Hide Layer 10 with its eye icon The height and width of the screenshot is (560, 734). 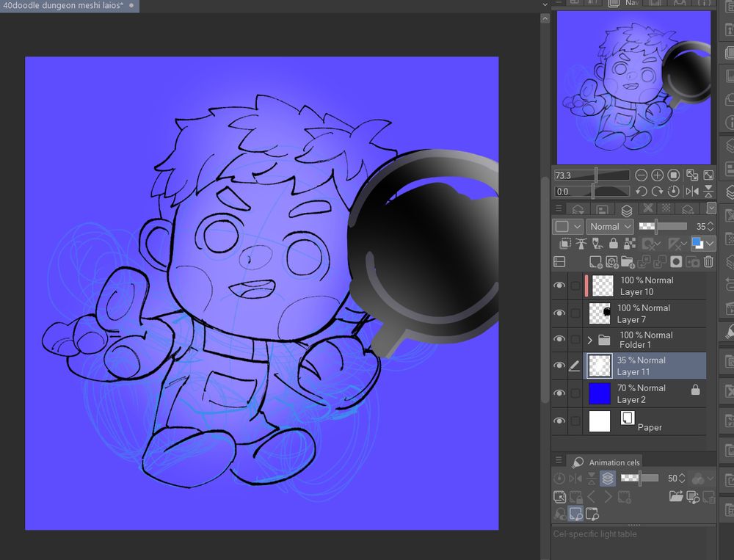click(x=559, y=286)
